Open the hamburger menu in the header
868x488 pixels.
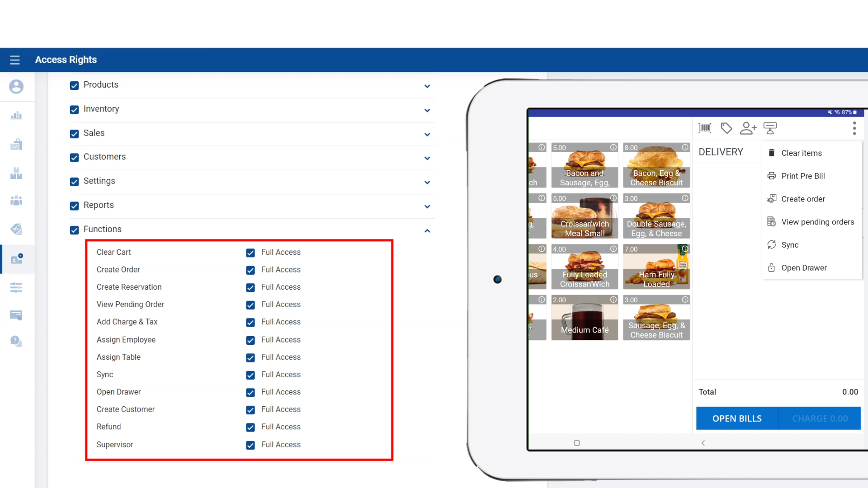click(15, 60)
